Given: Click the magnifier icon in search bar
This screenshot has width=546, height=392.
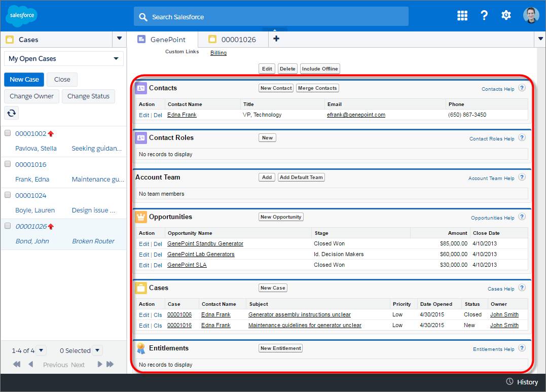Looking at the screenshot, I should [143, 17].
